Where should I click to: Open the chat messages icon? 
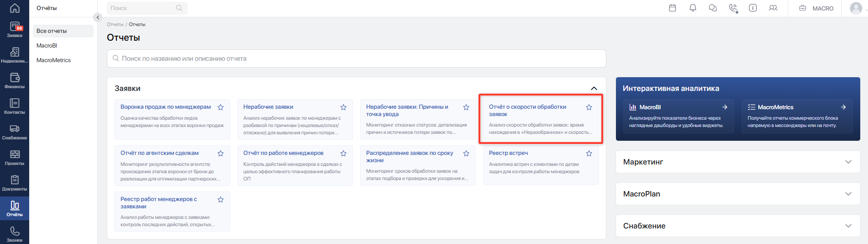click(713, 8)
